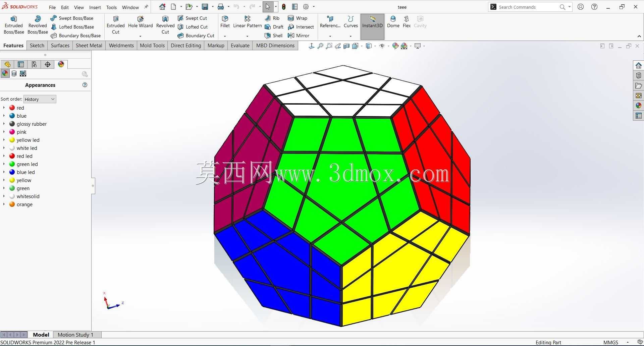The image size is (644, 346).
Task: Switch to the Sketch tab
Action: (37, 46)
